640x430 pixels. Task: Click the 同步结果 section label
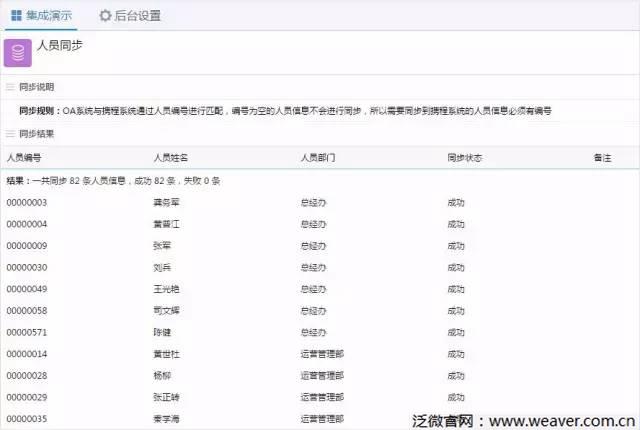tap(37, 134)
